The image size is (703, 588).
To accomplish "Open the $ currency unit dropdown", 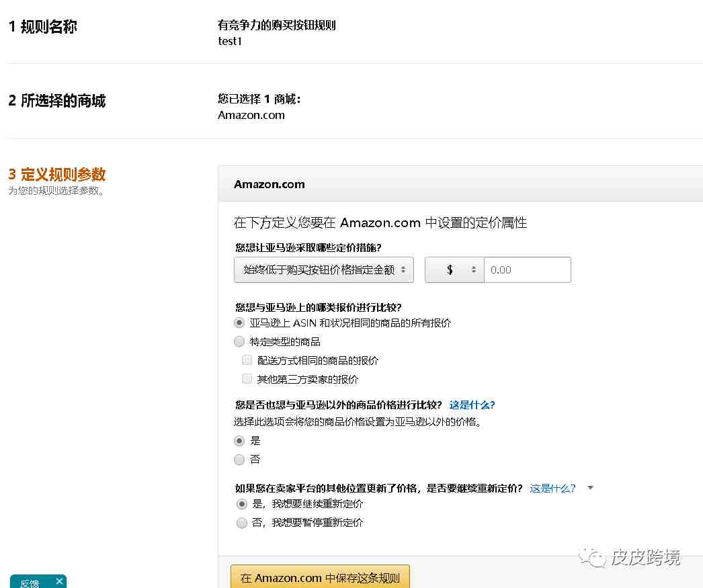I will (x=454, y=269).
